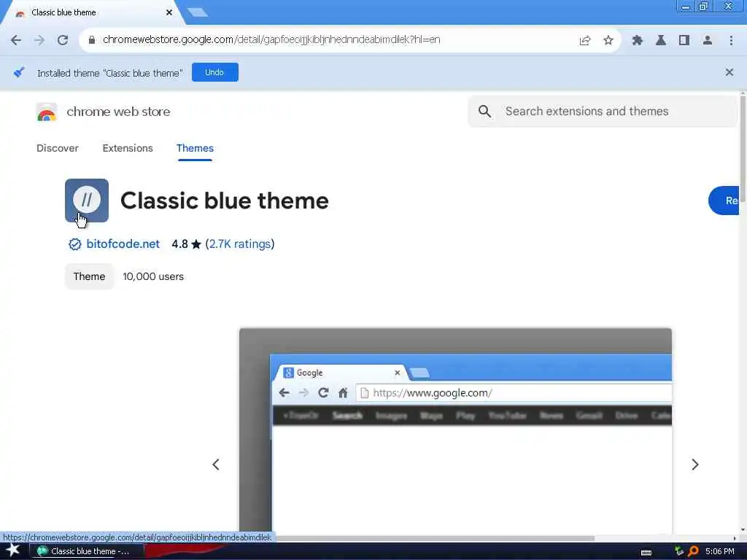Open the taskbar start star button
Viewport: 747px width, 560px height.
coord(13,551)
